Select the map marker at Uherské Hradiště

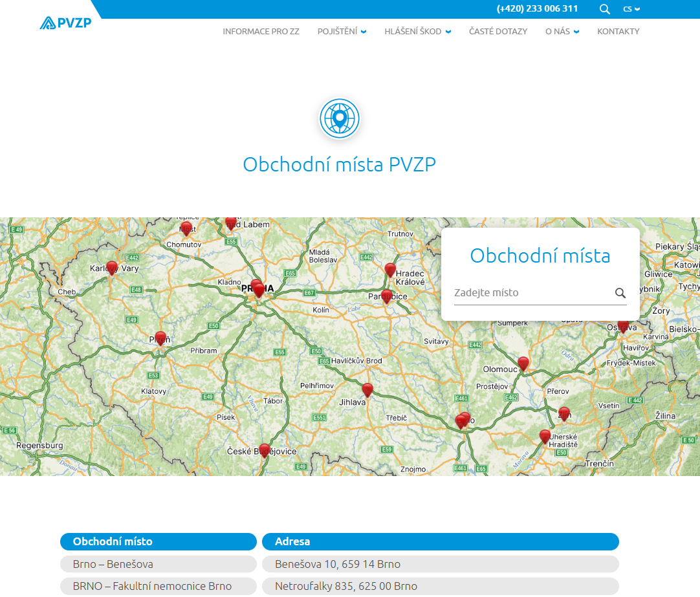[545, 437]
